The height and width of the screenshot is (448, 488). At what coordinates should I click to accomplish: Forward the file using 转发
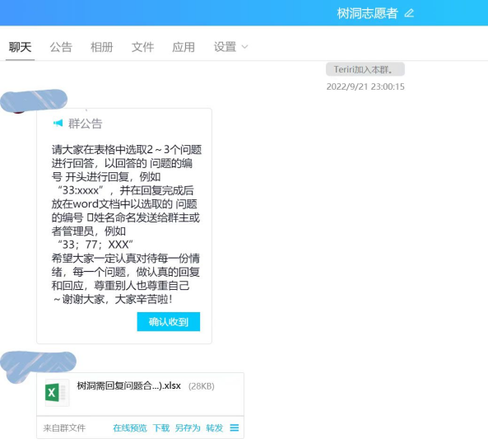pyautogui.click(x=215, y=427)
